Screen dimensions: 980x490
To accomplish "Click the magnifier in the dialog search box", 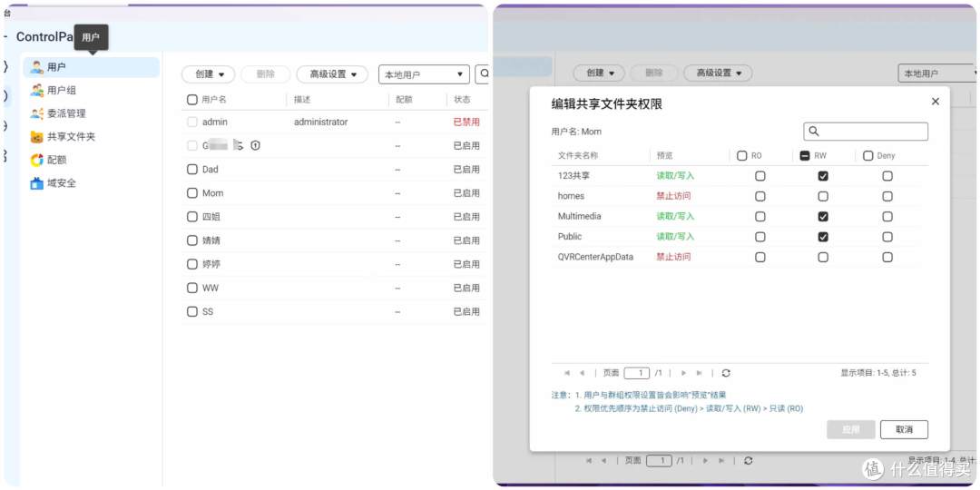I will [814, 132].
